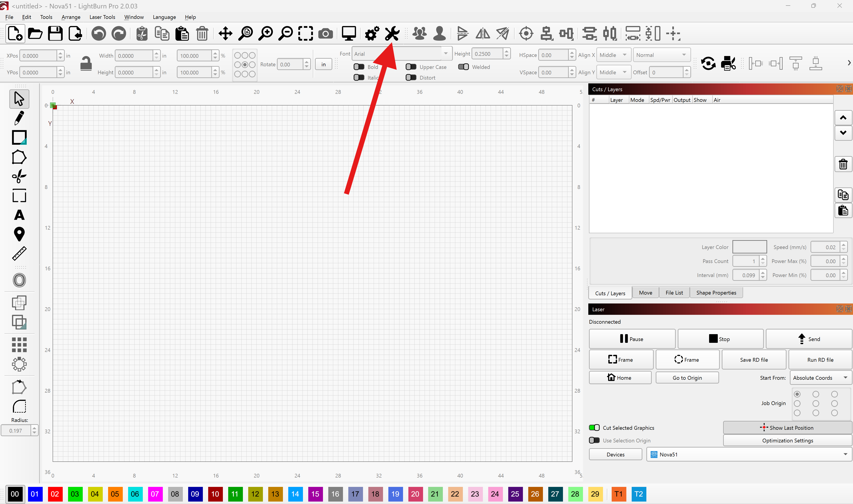Click the Optimization Settings button
The height and width of the screenshot is (504, 853).
pyautogui.click(x=787, y=440)
